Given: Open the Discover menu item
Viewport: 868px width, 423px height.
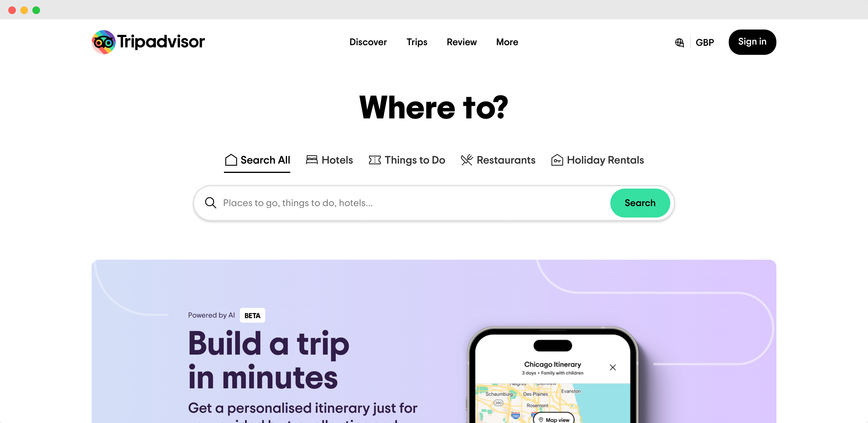Looking at the screenshot, I should 368,42.
